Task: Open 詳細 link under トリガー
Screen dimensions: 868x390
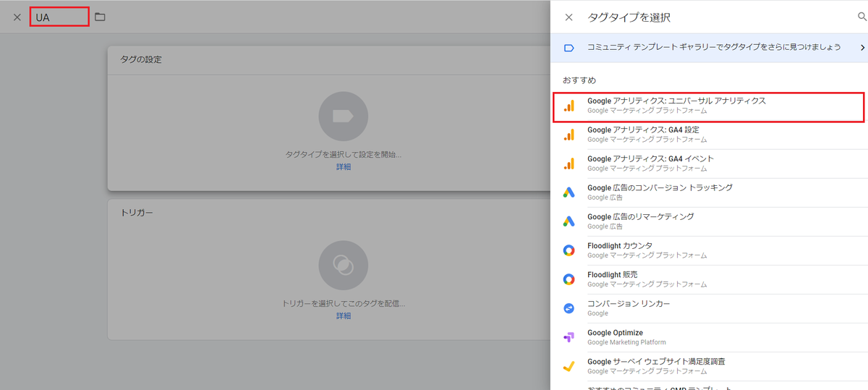Action: (x=344, y=316)
